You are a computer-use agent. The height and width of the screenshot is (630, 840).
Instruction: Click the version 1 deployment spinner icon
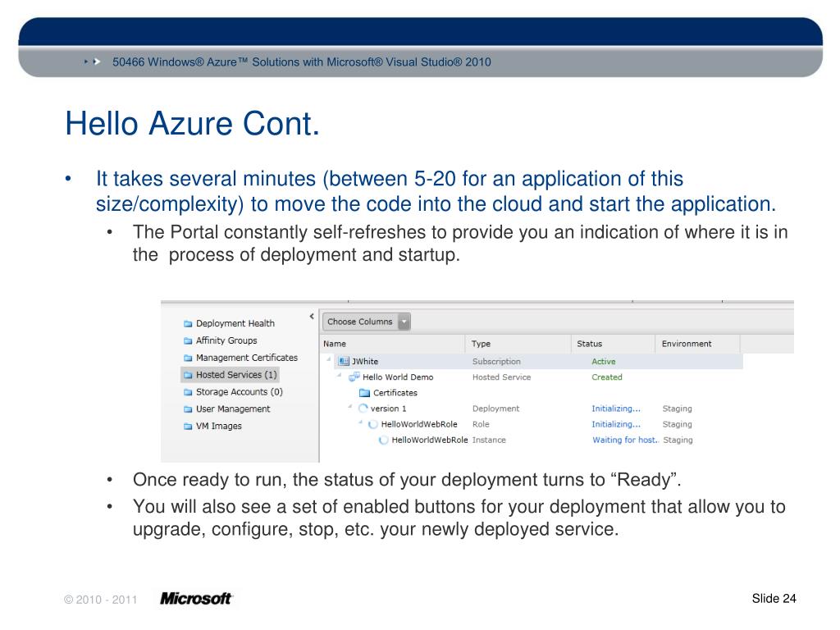pyautogui.click(x=363, y=409)
